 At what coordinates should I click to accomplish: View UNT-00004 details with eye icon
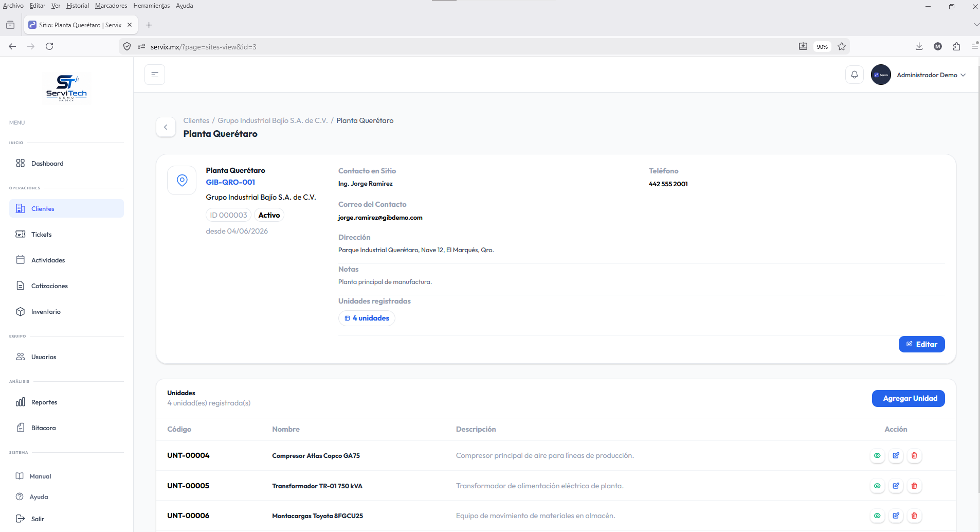[877, 455]
